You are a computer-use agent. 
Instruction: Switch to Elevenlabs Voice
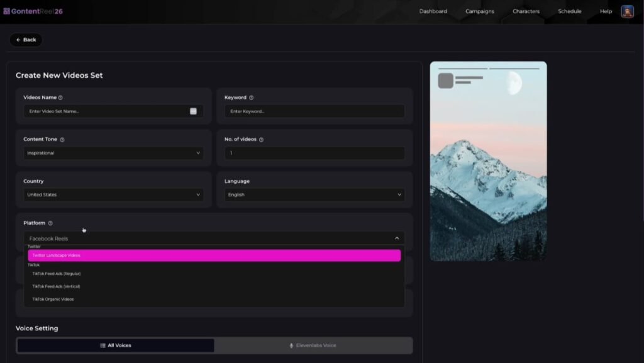pos(313,345)
